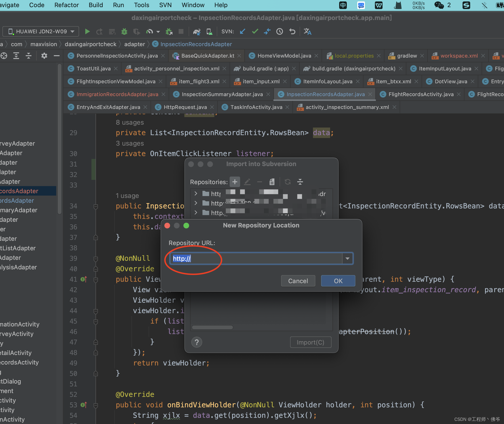The width and height of the screenshot is (504, 424).
Task: Click project panel vertical scrollbar
Action: click(59, 139)
